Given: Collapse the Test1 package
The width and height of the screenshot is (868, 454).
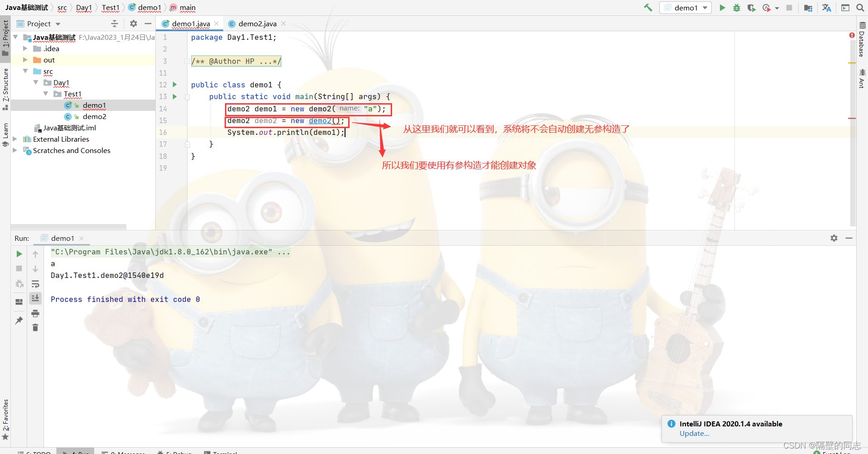Looking at the screenshot, I should [x=46, y=94].
